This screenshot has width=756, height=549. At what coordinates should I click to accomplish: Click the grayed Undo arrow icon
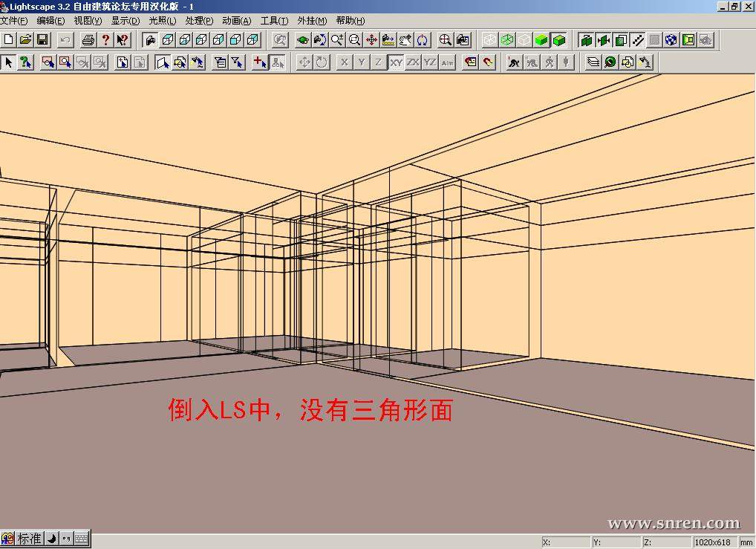tap(65, 39)
